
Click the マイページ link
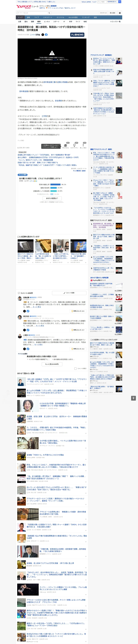(x=103, y=13)
